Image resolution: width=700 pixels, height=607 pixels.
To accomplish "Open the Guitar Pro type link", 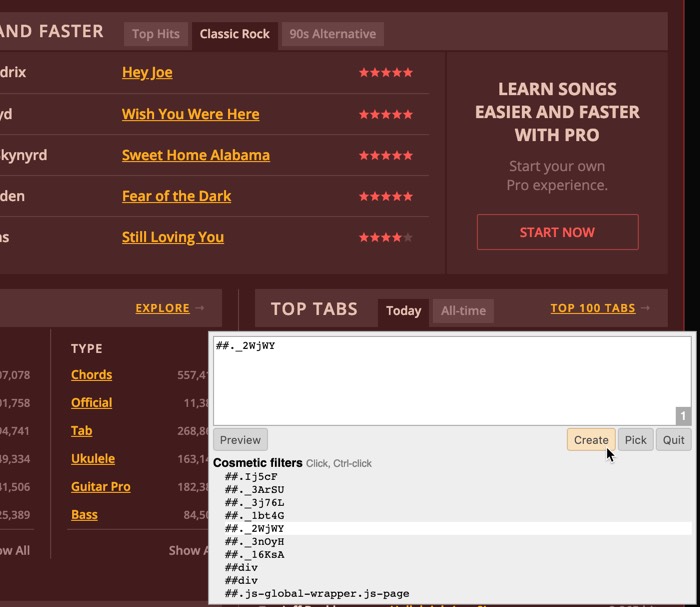I will 101,486.
